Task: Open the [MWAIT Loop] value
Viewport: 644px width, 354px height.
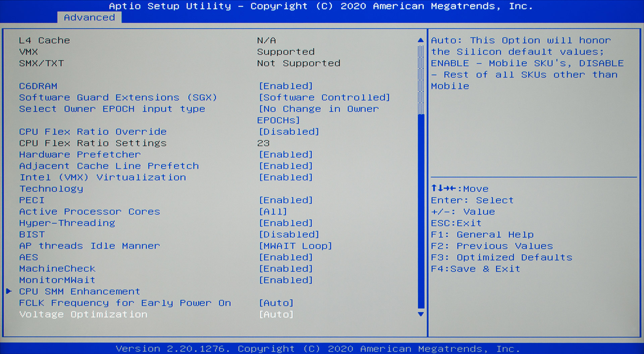Action: tap(295, 246)
